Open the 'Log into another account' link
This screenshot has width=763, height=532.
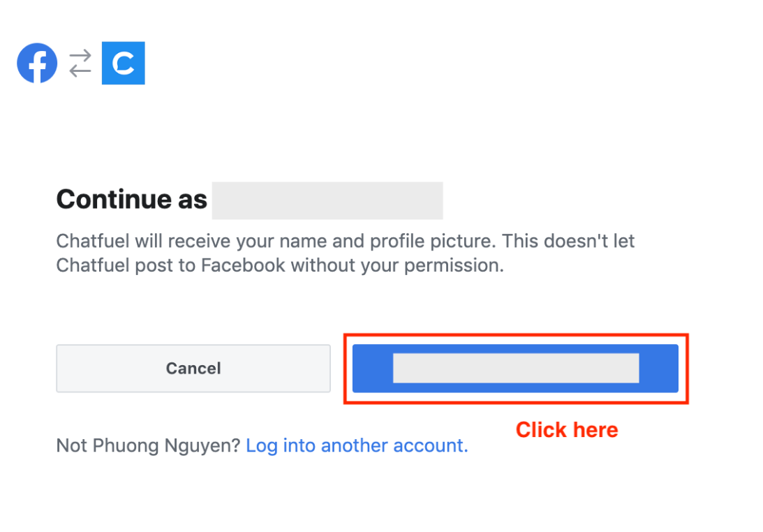click(x=357, y=445)
